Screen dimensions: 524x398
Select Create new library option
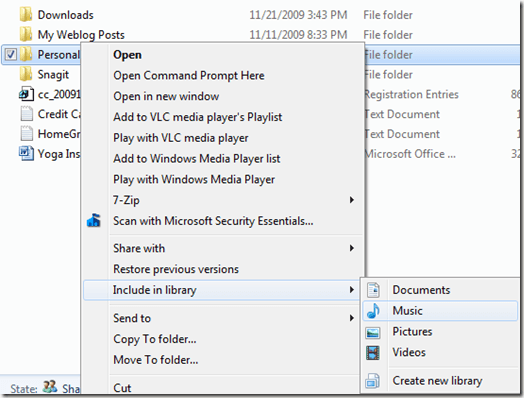click(x=437, y=381)
